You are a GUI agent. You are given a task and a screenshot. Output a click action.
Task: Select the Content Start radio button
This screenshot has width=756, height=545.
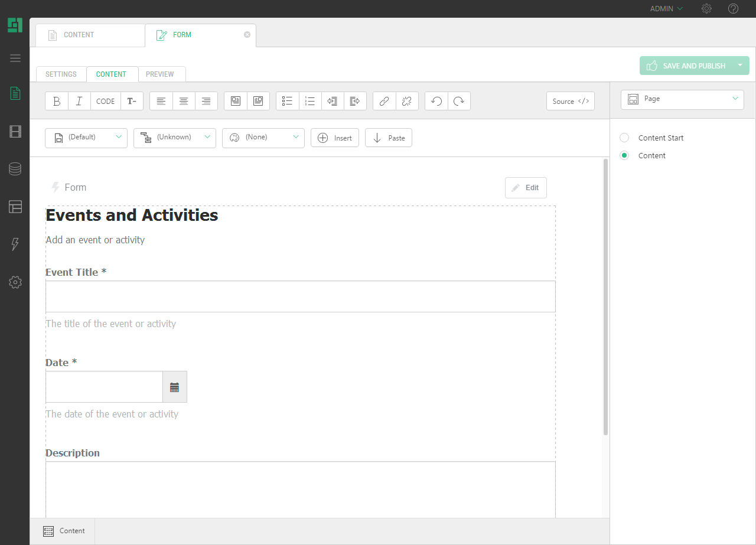click(x=624, y=138)
